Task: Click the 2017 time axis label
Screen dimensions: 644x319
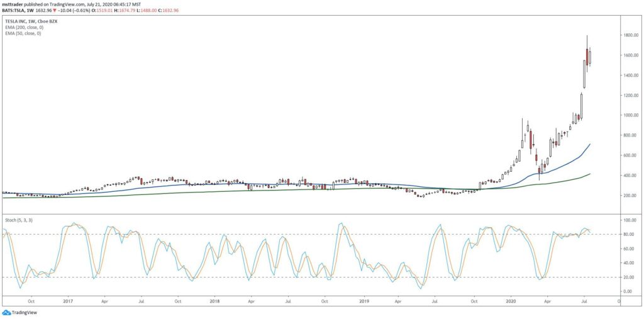Action: [68, 301]
